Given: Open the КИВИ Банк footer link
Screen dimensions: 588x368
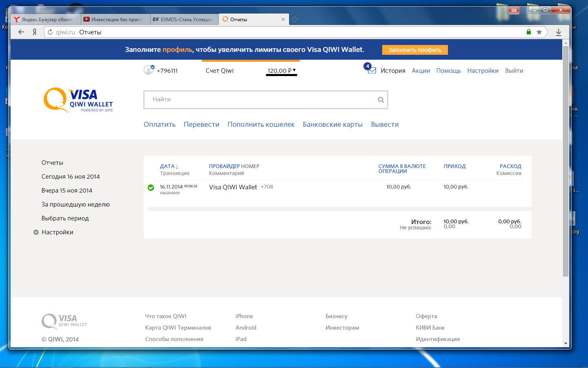Looking at the screenshot, I should pos(430,328).
